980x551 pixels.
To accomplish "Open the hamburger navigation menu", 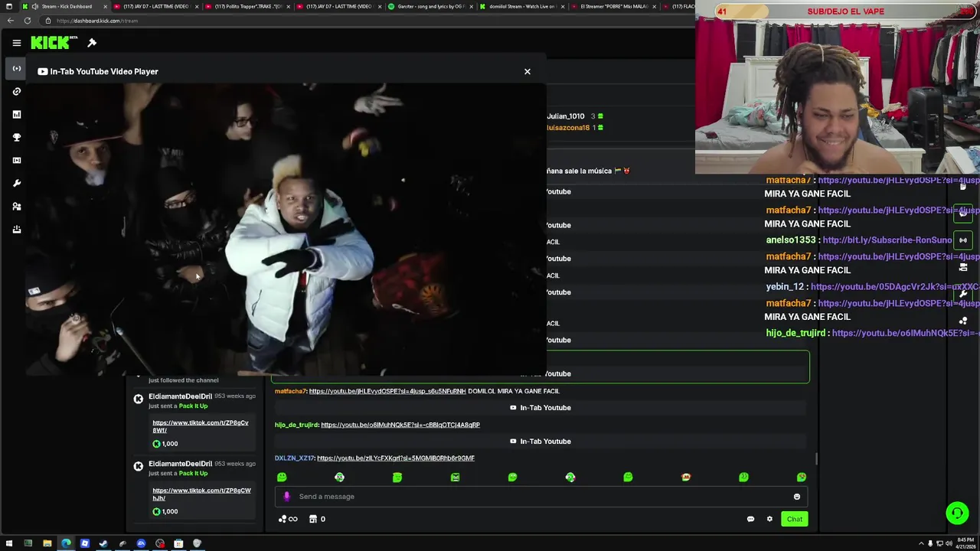I will 16,43.
